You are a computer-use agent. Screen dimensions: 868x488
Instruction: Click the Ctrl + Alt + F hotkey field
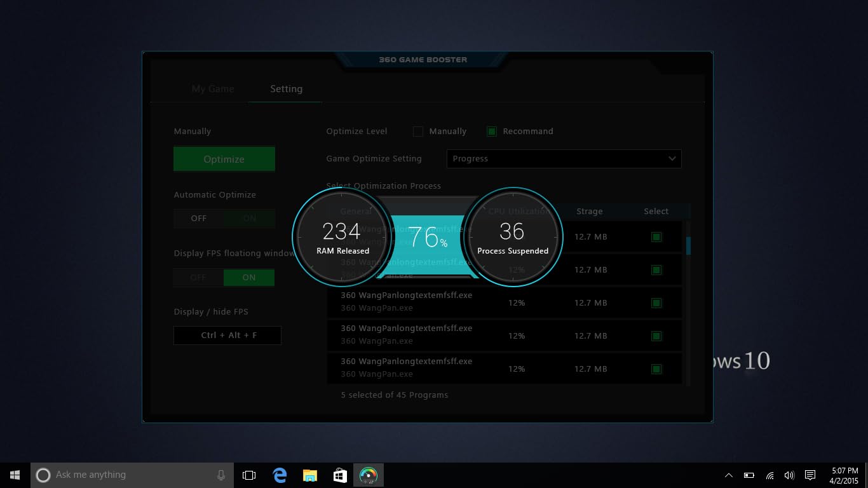coord(227,335)
